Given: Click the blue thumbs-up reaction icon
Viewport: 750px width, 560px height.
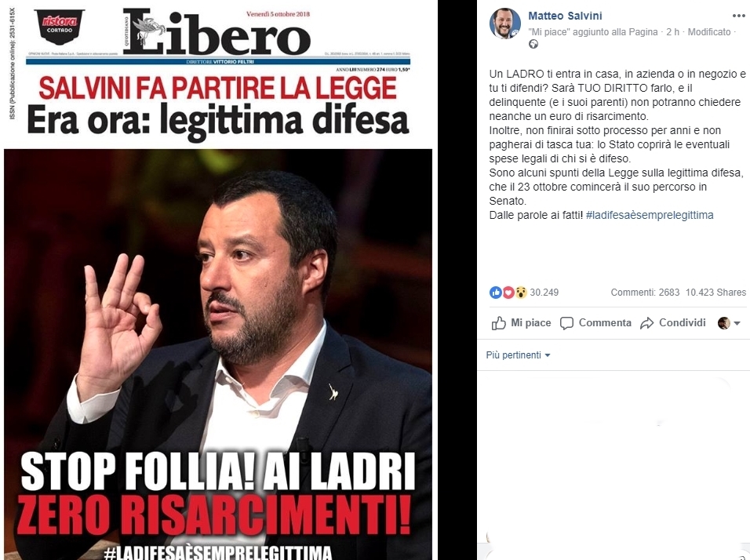Looking at the screenshot, I should click(496, 293).
